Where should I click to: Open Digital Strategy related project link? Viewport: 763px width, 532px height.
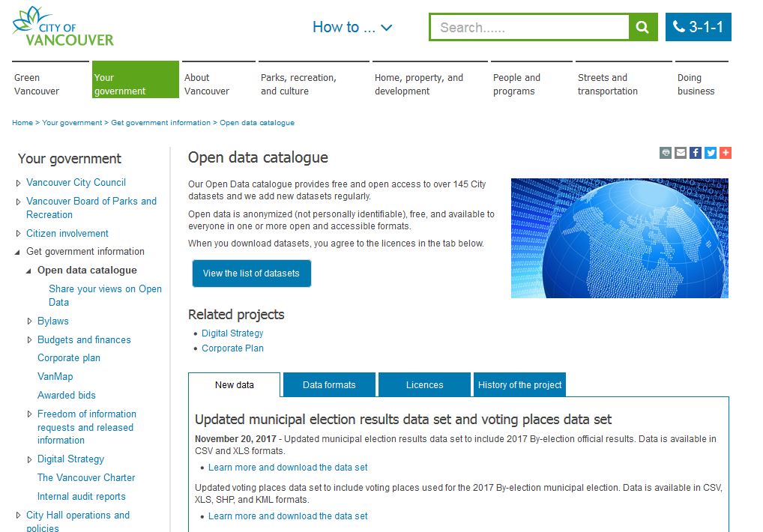tap(232, 333)
